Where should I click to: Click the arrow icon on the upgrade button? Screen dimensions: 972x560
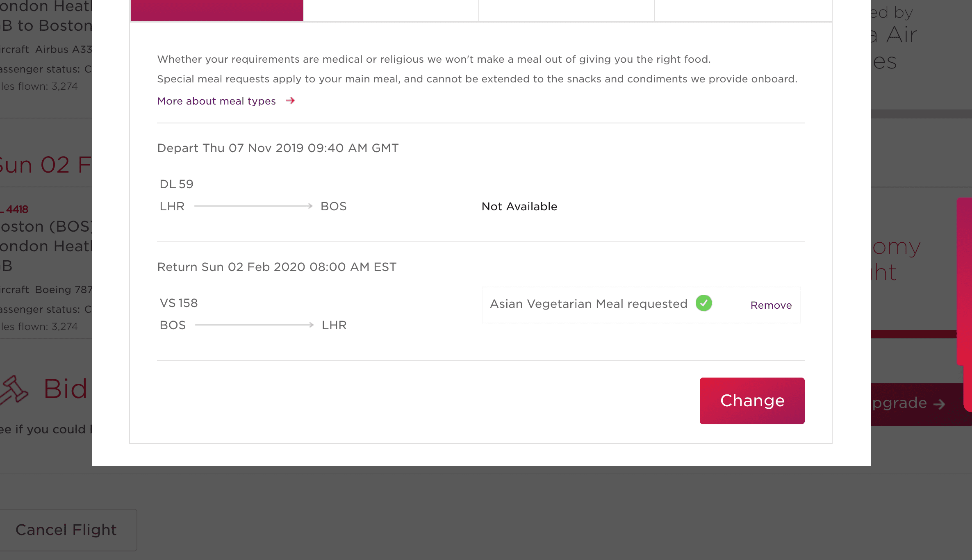[939, 404]
